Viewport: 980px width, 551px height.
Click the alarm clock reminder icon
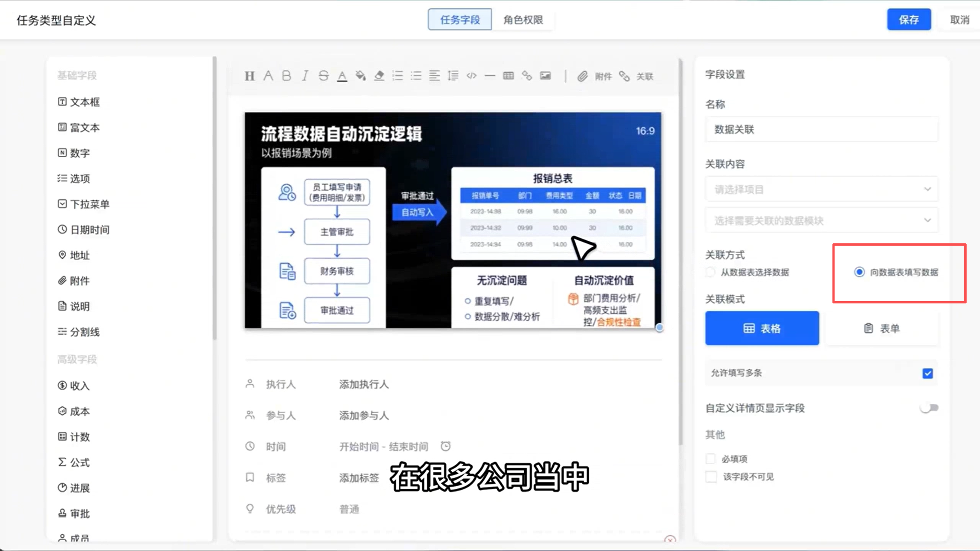tap(445, 446)
